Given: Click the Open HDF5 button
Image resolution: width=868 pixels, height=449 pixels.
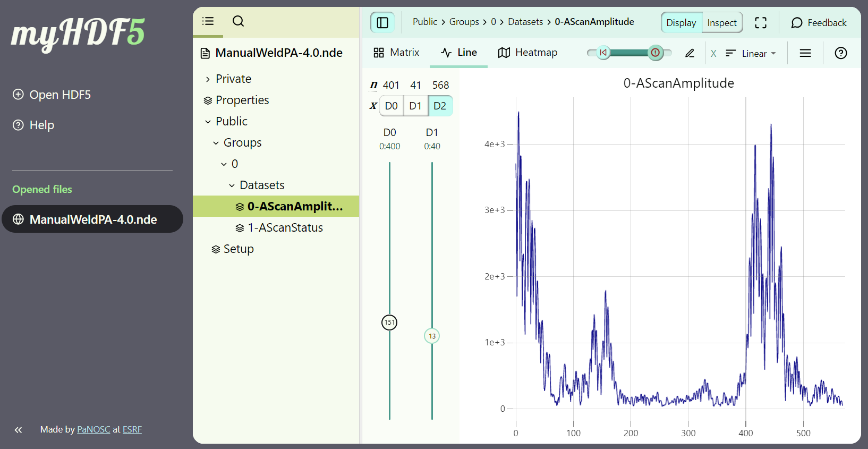Looking at the screenshot, I should point(52,95).
